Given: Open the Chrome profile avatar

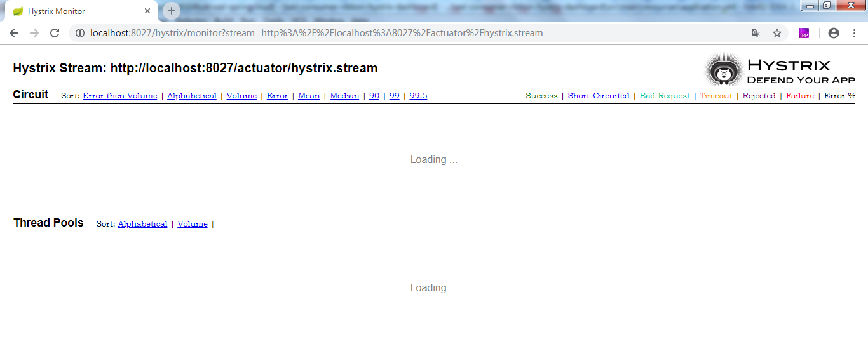Looking at the screenshot, I should 834,33.
